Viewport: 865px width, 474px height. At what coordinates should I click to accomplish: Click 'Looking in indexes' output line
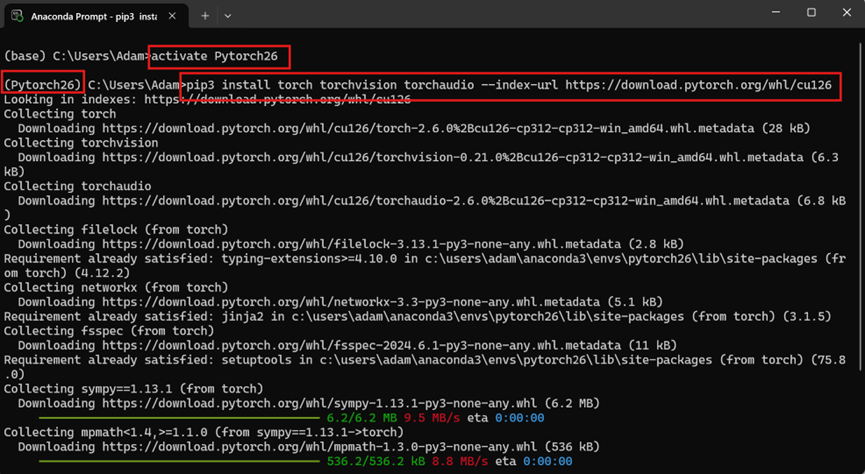click(x=207, y=100)
